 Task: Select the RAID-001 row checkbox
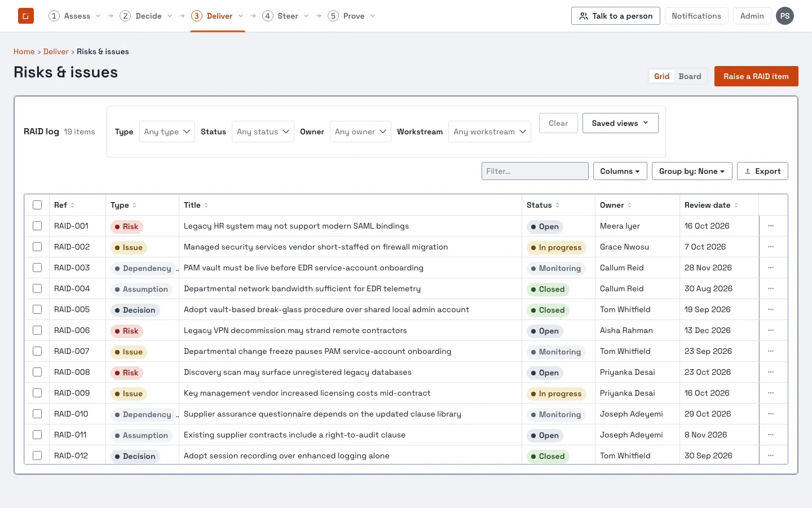pos(37,226)
